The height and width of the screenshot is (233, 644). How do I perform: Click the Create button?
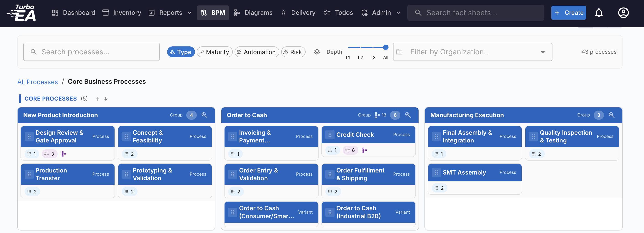(x=568, y=13)
